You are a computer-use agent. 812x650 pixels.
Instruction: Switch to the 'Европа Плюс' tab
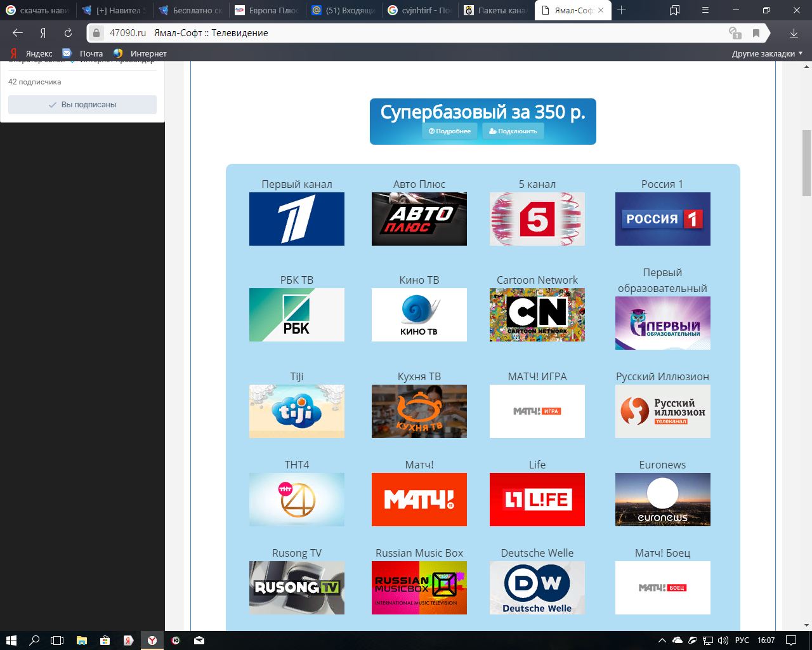[267, 10]
